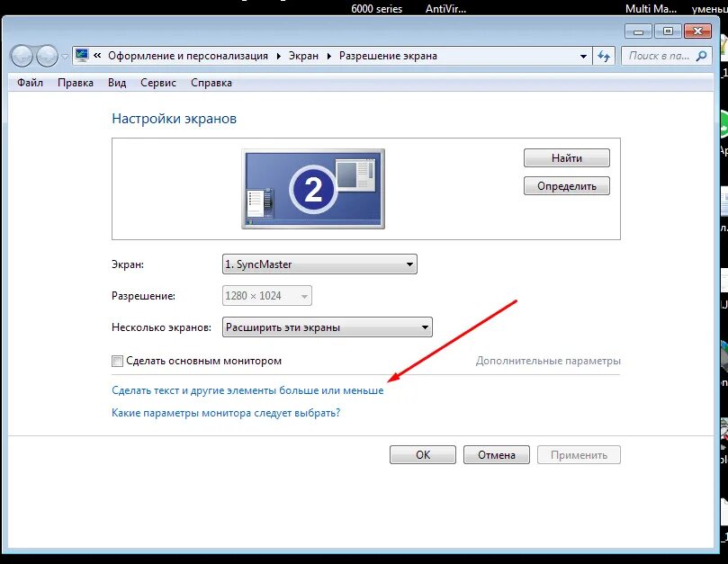
Task: Enable the Сделать основным монитором checkbox
Action: tap(117, 360)
